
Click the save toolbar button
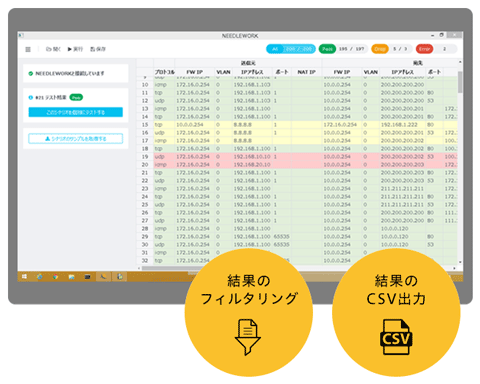pos(98,49)
